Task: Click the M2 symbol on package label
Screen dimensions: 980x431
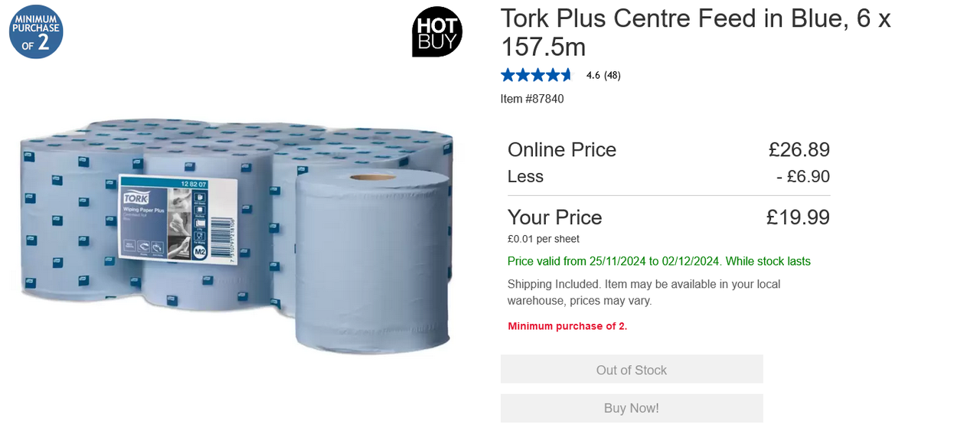Action: pyautogui.click(x=201, y=251)
